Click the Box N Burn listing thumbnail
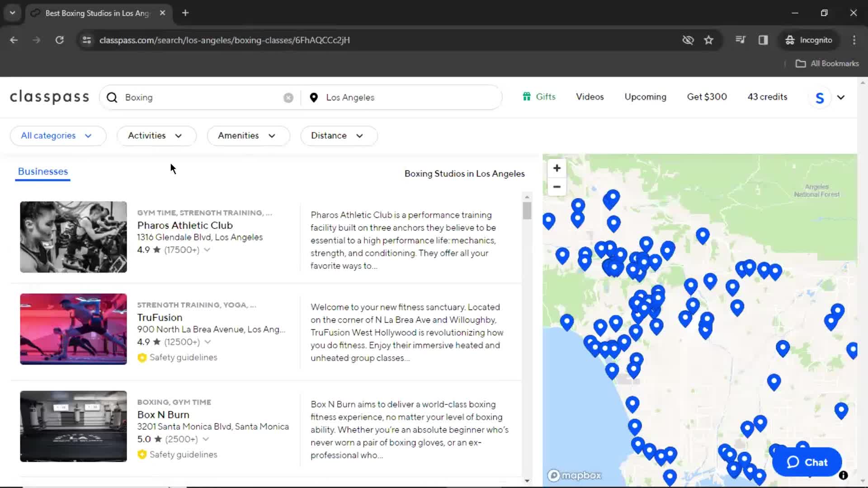This screenshot has width=868, height=488. 73,426
